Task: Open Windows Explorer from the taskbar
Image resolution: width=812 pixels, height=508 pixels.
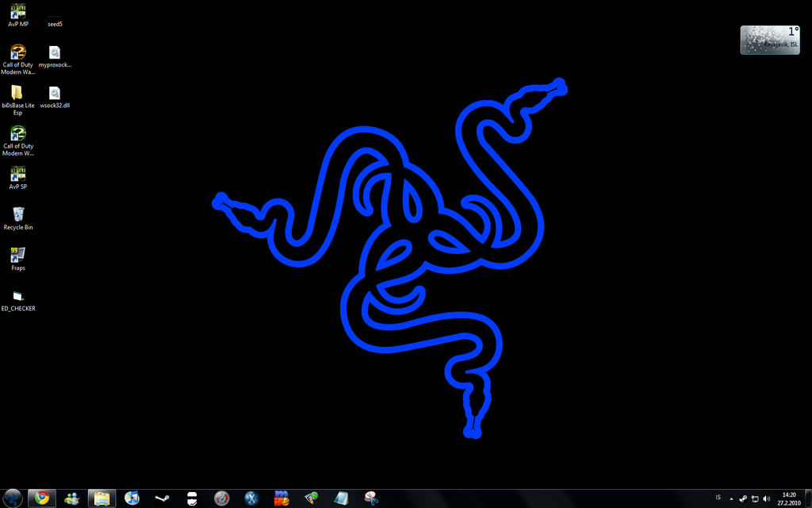Action: click(x=101, y=498)
